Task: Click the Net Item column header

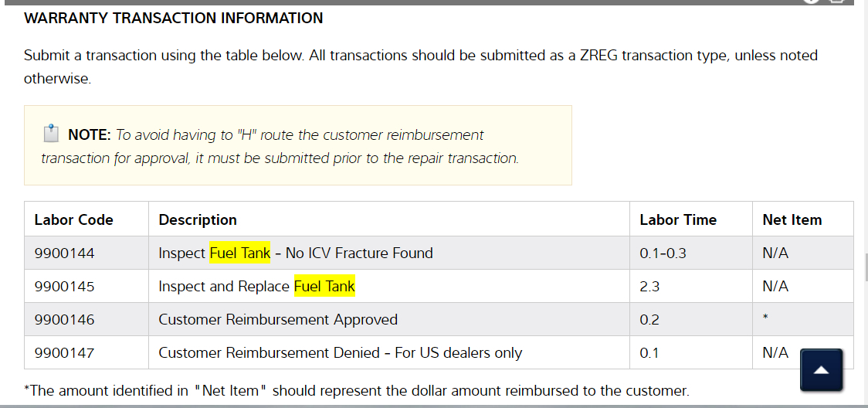Action: coord(792,219)
